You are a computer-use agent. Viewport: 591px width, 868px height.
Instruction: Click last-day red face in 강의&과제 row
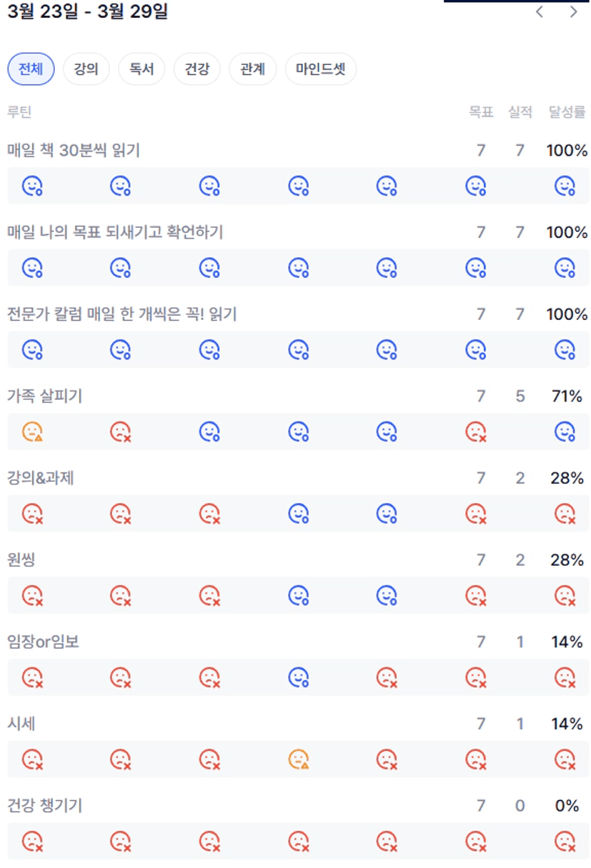pyautogui.click(x=565, y=514)
